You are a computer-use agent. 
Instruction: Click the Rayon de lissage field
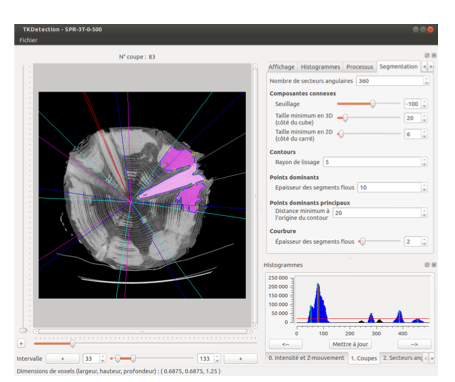tap(372, 162)
